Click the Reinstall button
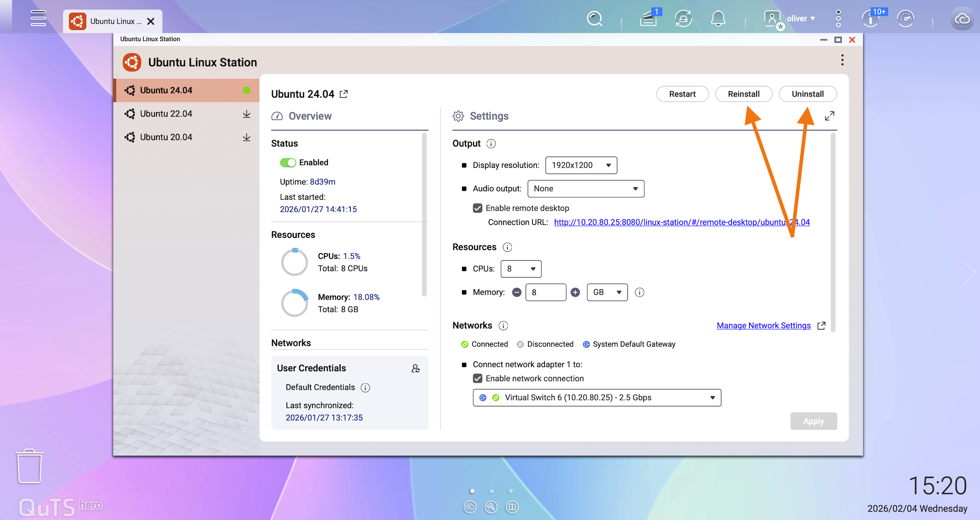Viewport: 980px width, 520px height. pos(743,94)
